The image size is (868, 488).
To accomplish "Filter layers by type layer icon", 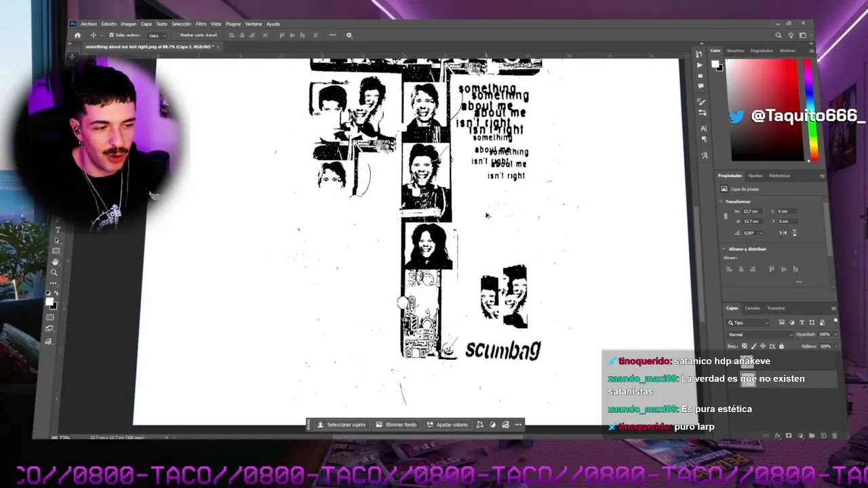I will 802,323.
